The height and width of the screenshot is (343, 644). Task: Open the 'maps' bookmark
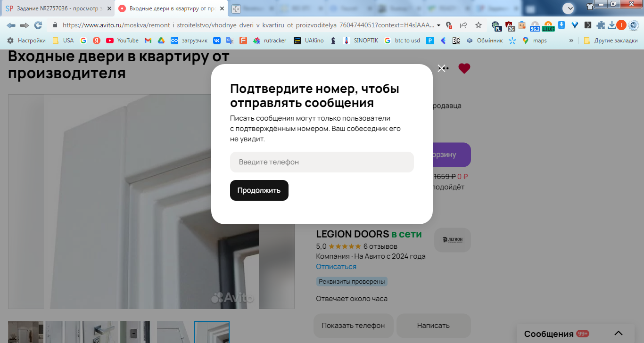(x=535, y=41)
